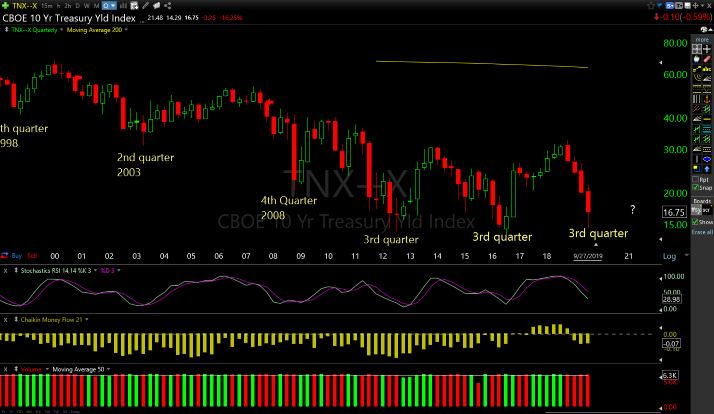This screenshot has height=414, width=714.
Task: Click the 6.3K volume value label
Action: pos(670,375)
